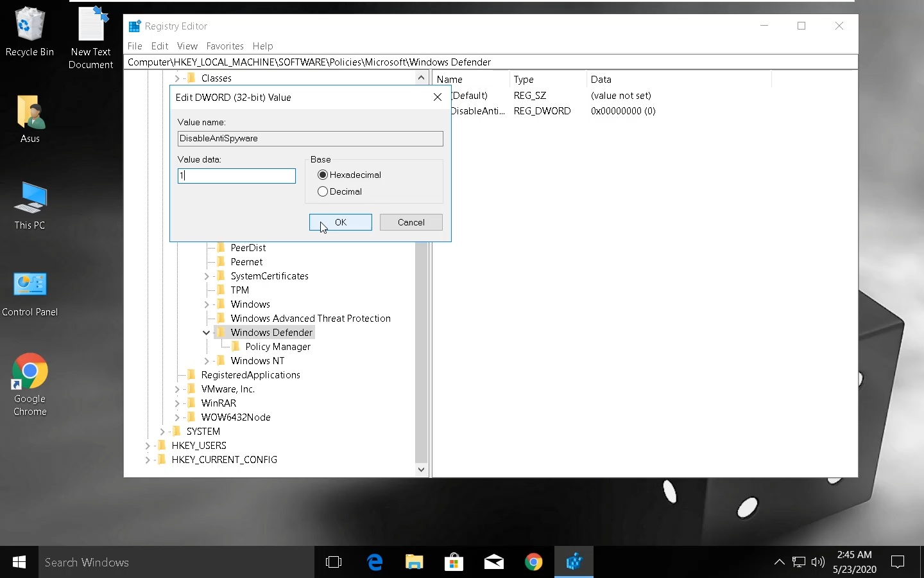Click the tree pane scroll up arrow
The image size is (924, 578).
point(421,78)
